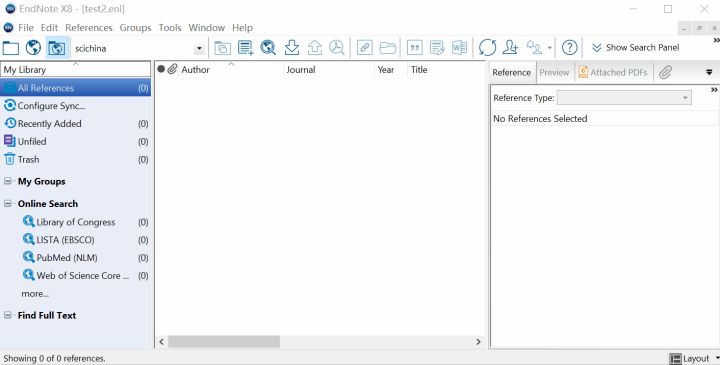
Task: Click Open Link toolbar icon
Action: pos(365,48)
